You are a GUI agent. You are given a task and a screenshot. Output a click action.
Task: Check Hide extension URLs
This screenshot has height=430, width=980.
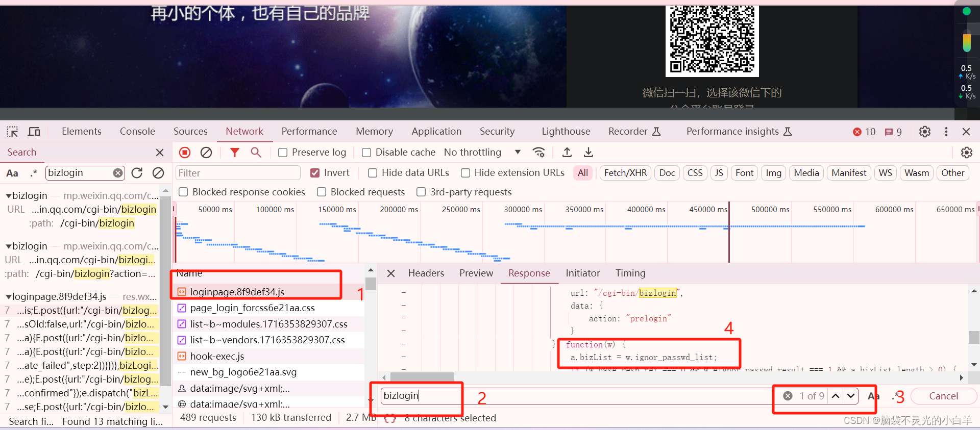pos(465,173)
